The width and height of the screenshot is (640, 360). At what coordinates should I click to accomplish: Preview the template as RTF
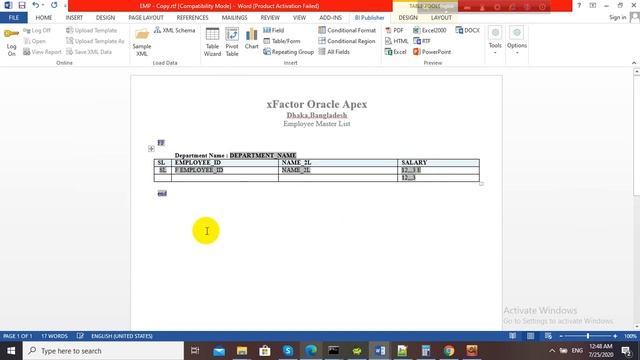(422, 41)
